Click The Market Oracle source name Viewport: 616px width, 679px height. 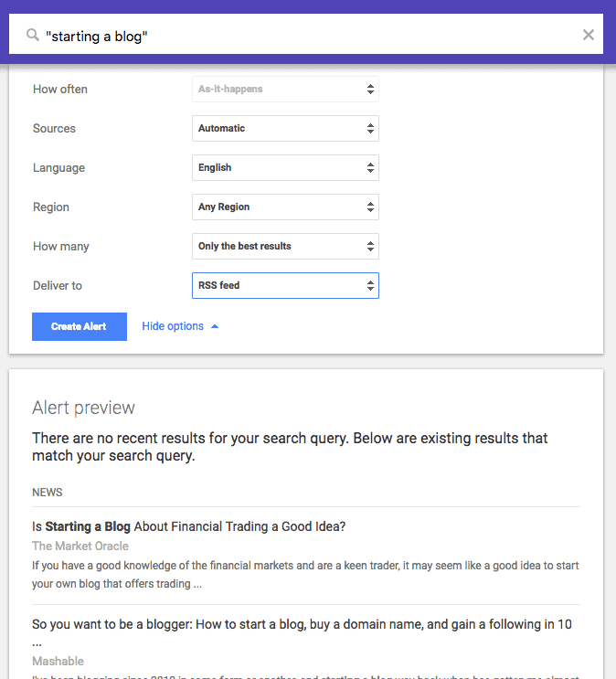pyautogui.click(x=80, y=546)
